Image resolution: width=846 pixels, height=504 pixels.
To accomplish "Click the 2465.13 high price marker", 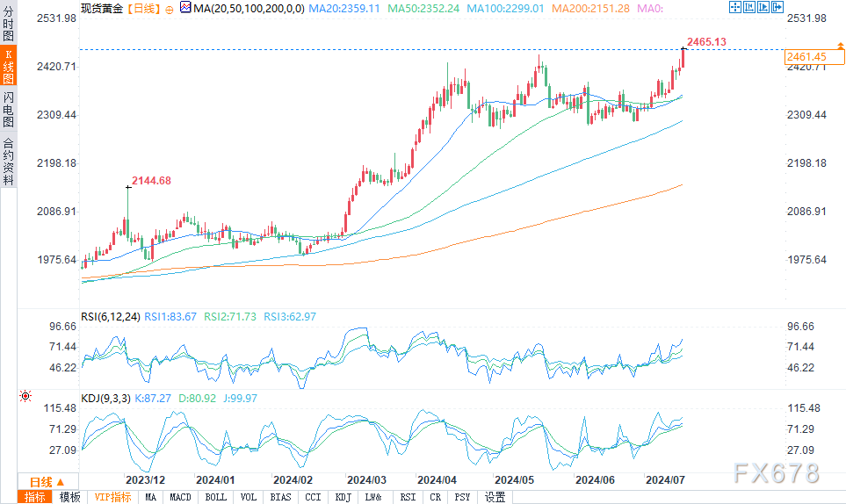I will 706,42.
